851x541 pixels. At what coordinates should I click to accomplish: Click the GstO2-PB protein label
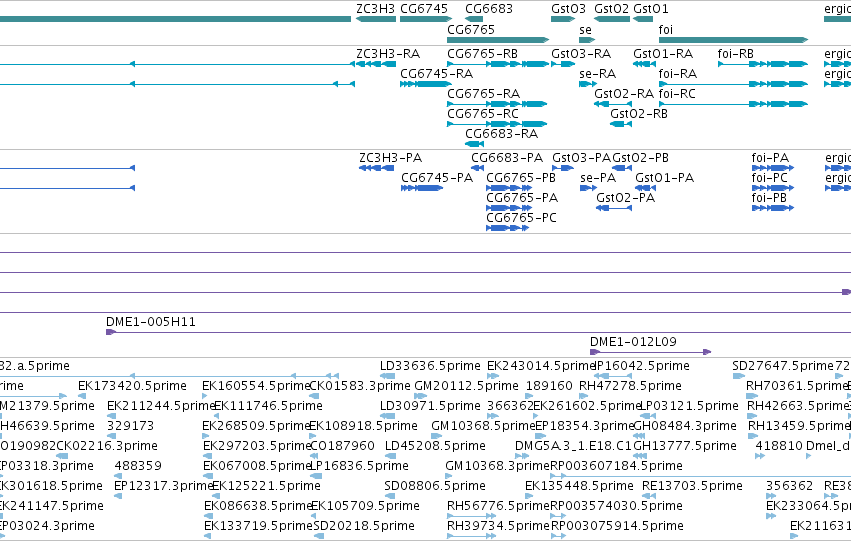640,158
